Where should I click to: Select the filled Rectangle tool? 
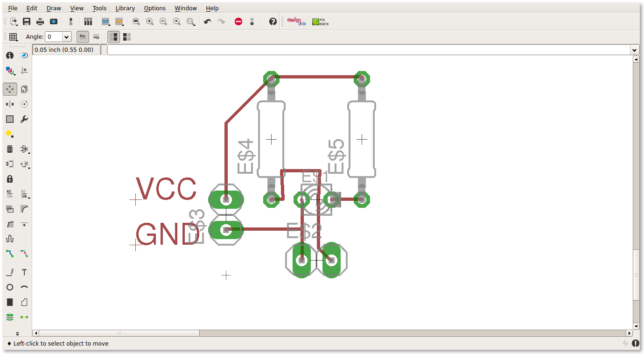[10, 302]
